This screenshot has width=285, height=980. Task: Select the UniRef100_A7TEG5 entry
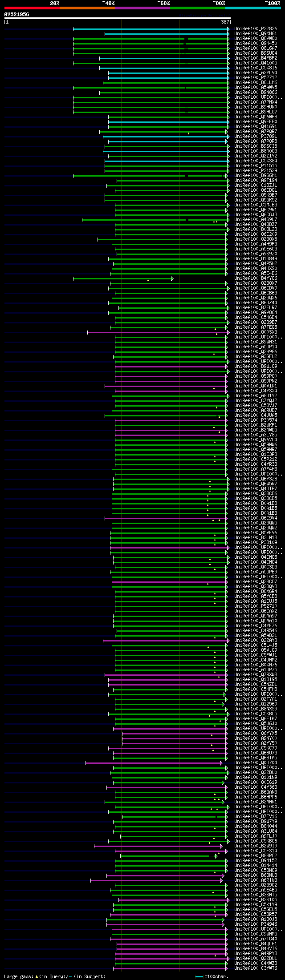[x=256, y=327]
